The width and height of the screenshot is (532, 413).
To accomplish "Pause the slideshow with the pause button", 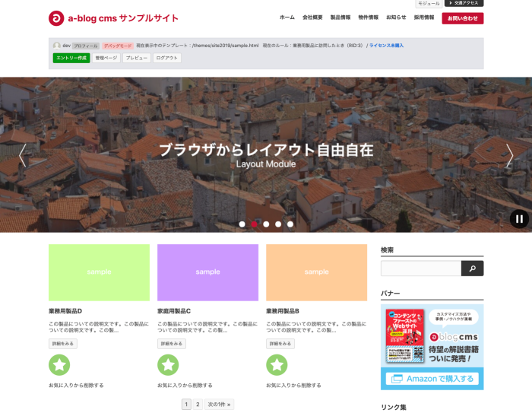I will point(519,218).
